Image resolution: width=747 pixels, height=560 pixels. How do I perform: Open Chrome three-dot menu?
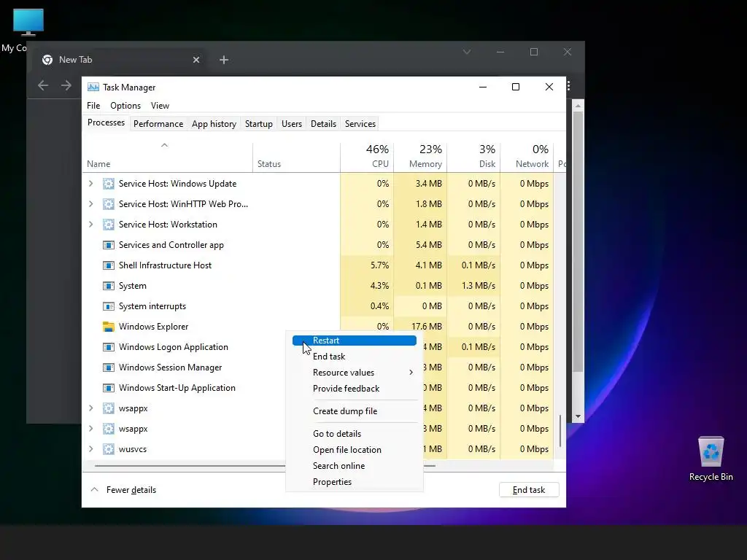pyautogui.click(x=569, y=86)
